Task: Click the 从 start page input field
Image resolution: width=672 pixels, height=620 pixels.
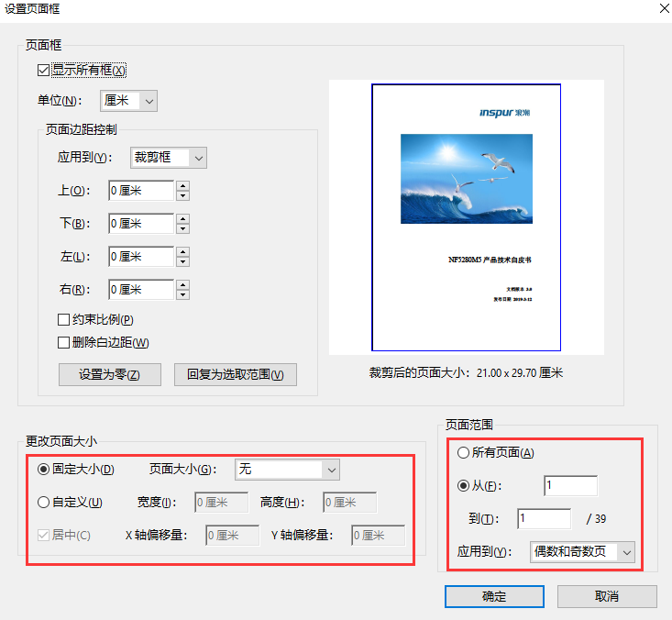Action: pyautogui.click(x=570, y=486)
